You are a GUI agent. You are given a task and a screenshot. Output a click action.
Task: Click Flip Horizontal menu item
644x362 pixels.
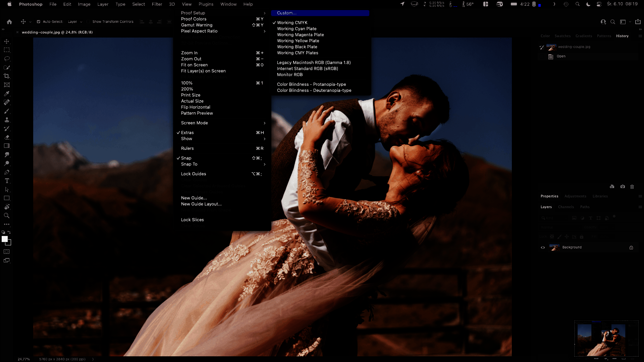tap(222, 107)
